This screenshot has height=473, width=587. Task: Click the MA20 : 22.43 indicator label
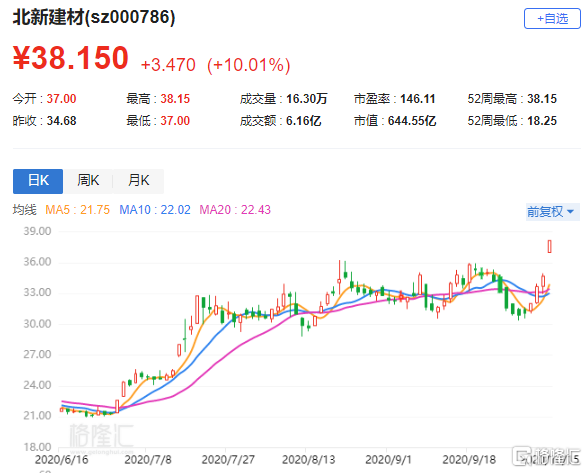point(235,210)
